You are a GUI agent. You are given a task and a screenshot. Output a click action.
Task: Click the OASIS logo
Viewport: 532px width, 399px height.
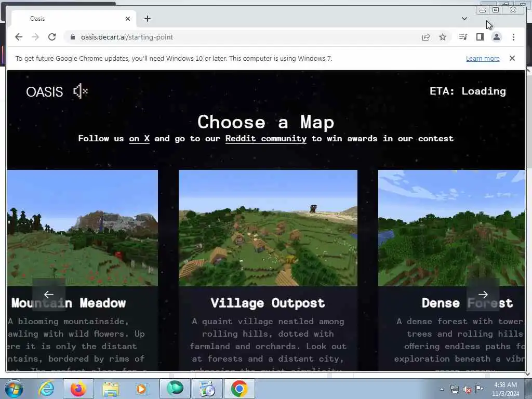45,91
